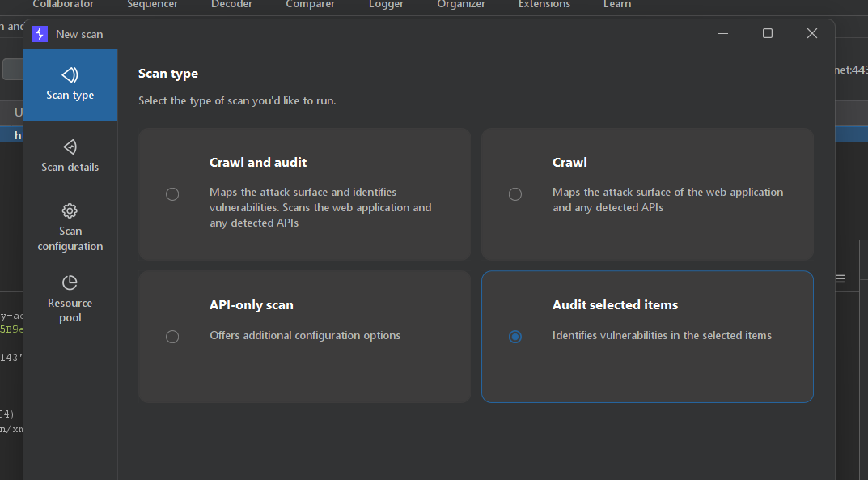
Task: Select Audit selected items radio button
Action: click(515, 337)
